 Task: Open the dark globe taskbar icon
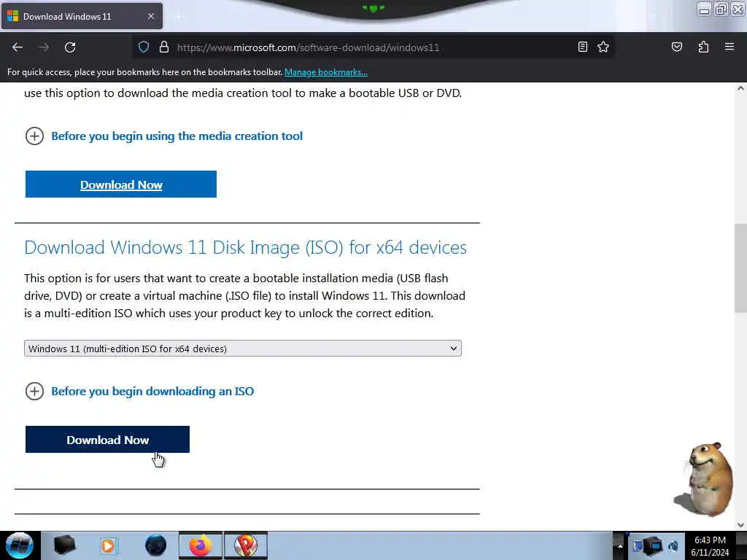coord(155,545)
